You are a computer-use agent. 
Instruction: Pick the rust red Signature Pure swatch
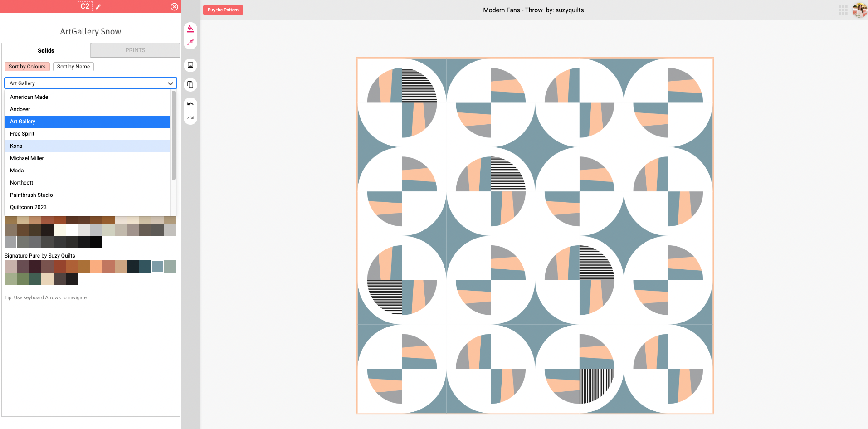59,267
